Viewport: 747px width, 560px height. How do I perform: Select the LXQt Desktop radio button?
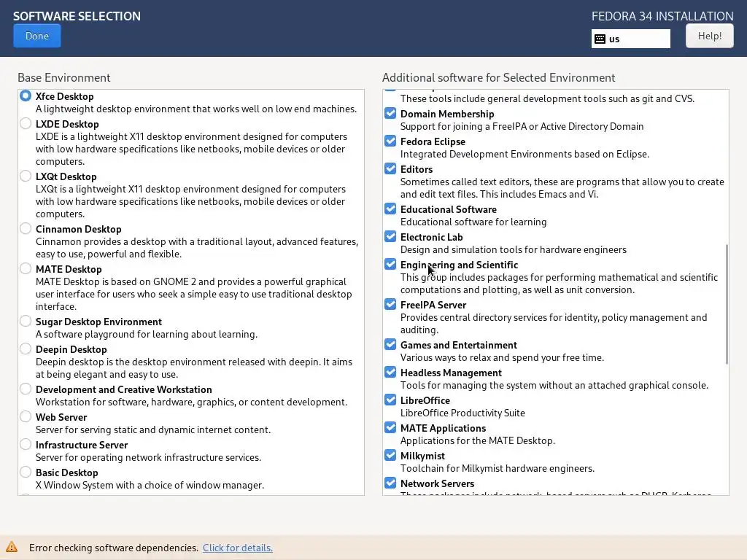tap(26, 176)
